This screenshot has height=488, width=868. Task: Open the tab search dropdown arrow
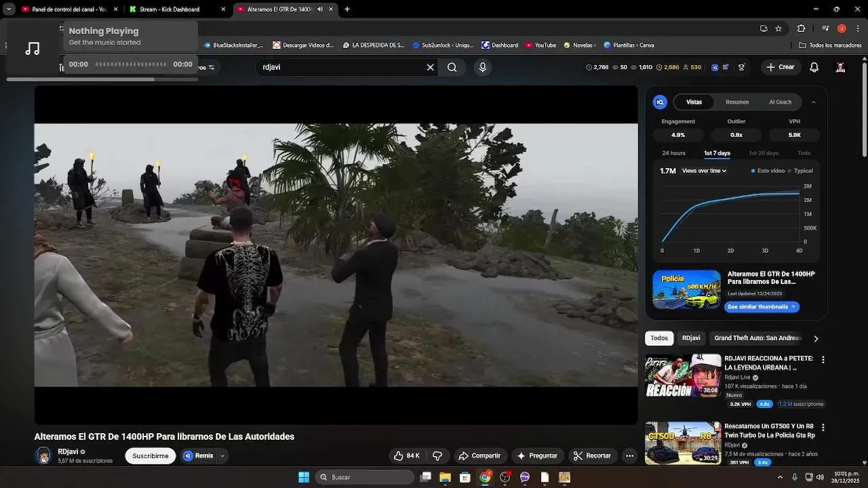(9, 9)
